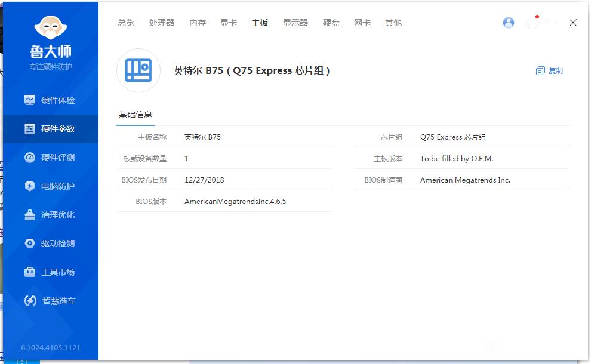Click the 硬件体检 monitor icon
The image size is (591, 364).
pyautogui.click(x=30, y=100)
